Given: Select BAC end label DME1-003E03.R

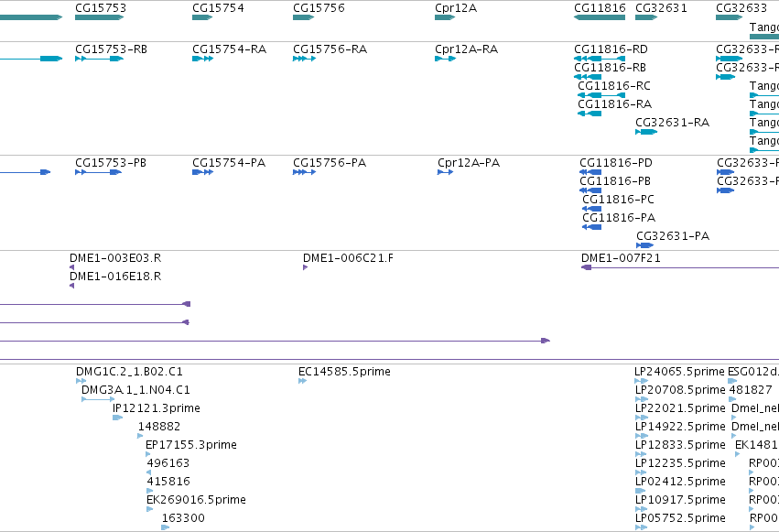Looking at the screenshot, I should coord(115,258).
